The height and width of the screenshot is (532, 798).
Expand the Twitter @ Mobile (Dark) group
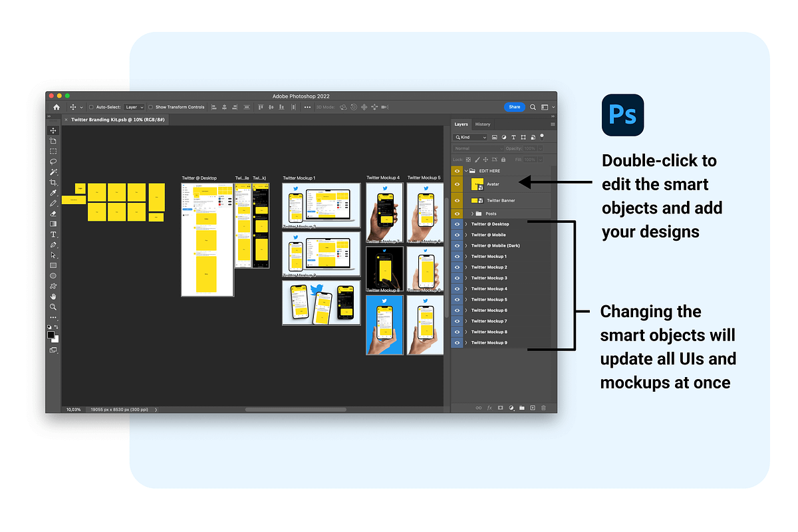point(466,245)
